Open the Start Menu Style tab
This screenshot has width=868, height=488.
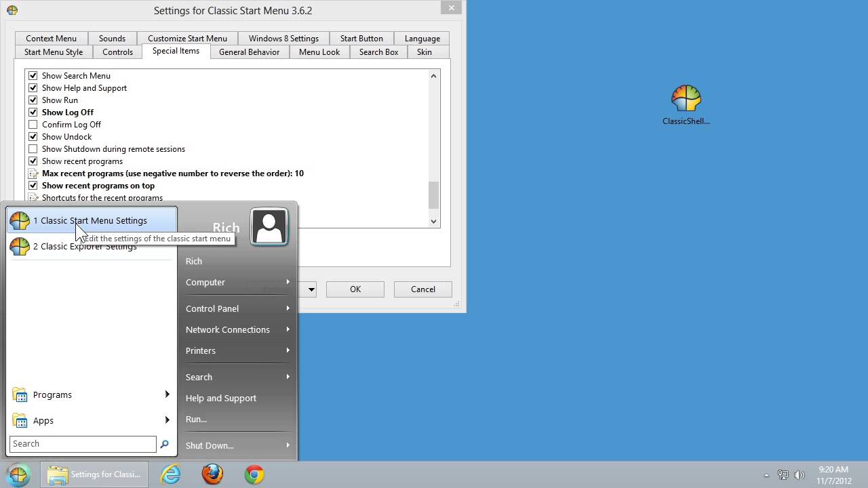pyautogui.click(x=54, y=52)
